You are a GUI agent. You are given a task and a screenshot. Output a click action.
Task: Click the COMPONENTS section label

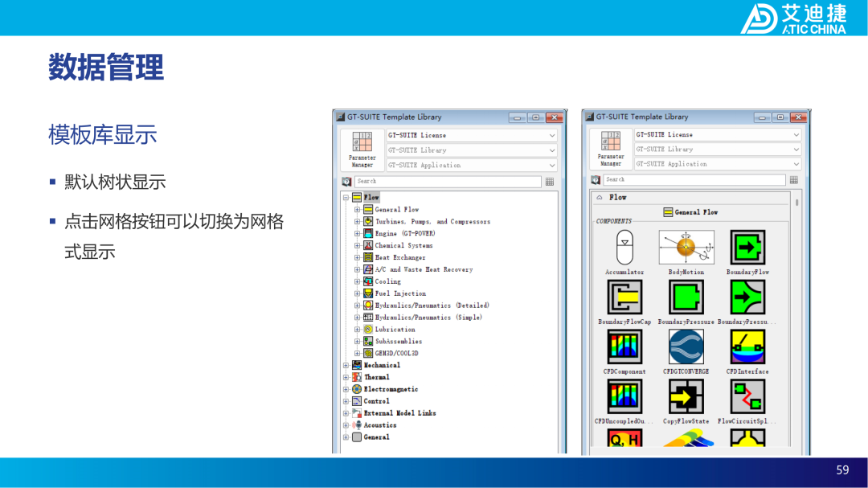[613, 221]
